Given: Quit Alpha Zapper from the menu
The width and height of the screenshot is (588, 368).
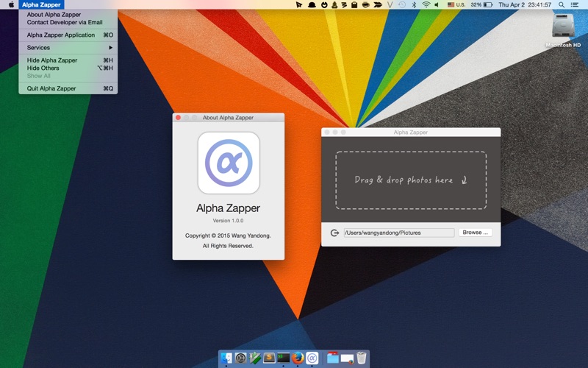Looking at the screenshot, I should click(x=68, y=88).
